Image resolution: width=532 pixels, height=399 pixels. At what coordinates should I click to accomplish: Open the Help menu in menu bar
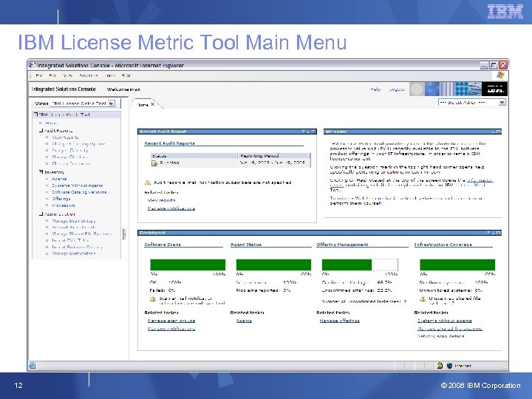(x=126, y=75)
